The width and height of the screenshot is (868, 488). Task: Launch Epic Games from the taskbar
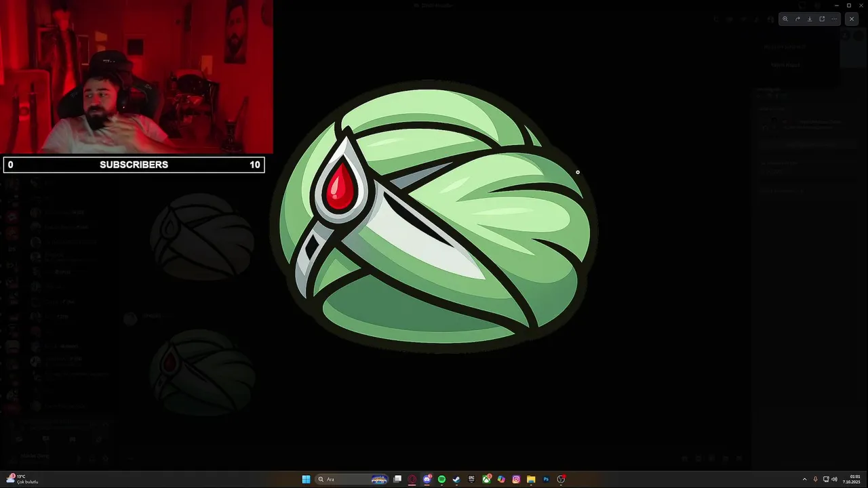pyautogui.click(x=471, y=479)
